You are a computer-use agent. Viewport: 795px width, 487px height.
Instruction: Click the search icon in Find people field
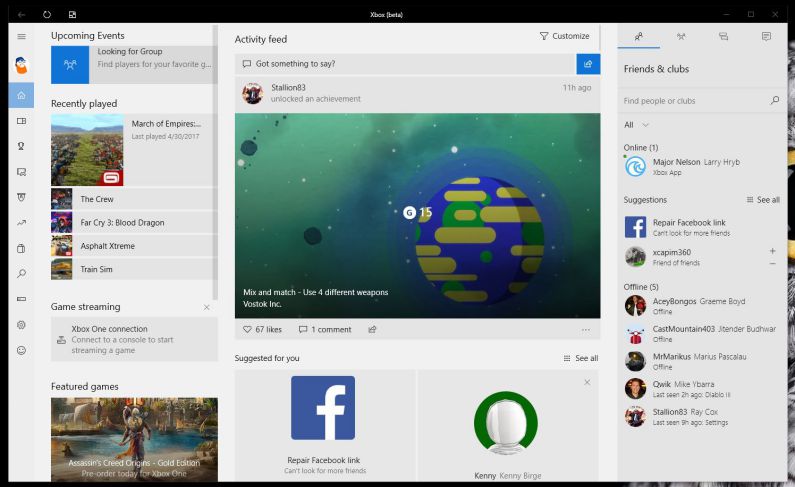coord(774,100)
